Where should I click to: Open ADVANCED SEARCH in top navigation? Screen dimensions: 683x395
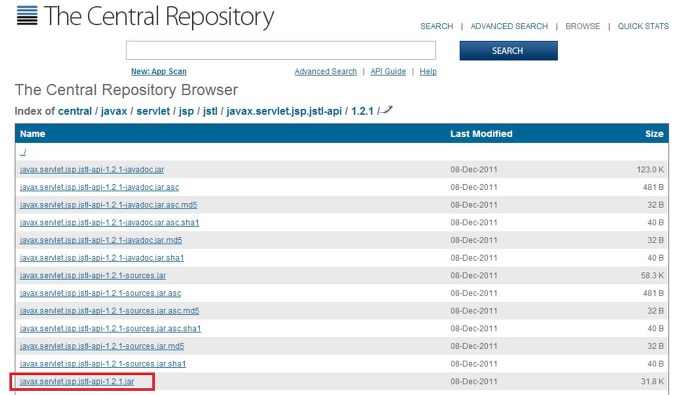pyautogui.click(x=509, y=26)
